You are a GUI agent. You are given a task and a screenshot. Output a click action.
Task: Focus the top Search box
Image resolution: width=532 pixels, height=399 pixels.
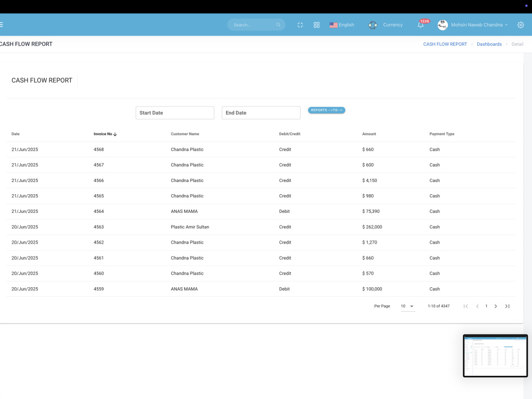pos(256,25)
